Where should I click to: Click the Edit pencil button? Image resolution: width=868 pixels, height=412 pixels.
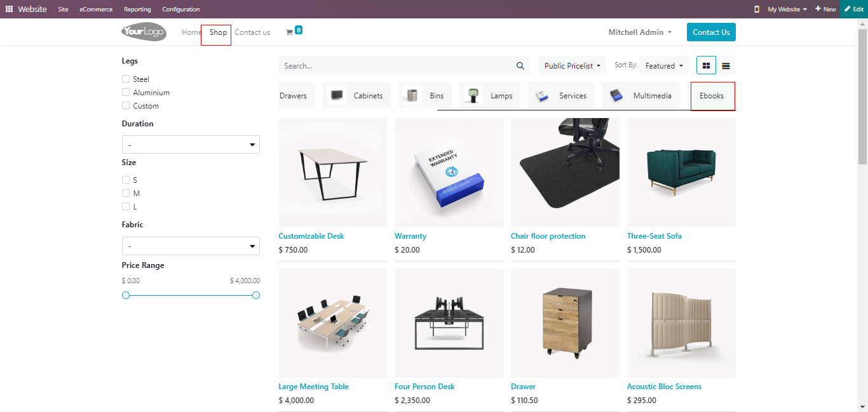(x=854, y=10)
